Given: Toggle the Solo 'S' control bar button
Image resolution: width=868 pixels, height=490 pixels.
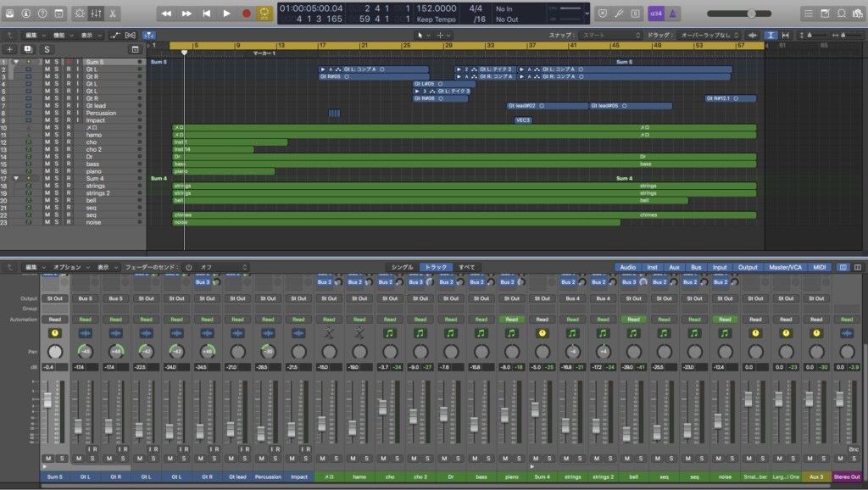Looking at the screenshot, I should click(636, 14).
